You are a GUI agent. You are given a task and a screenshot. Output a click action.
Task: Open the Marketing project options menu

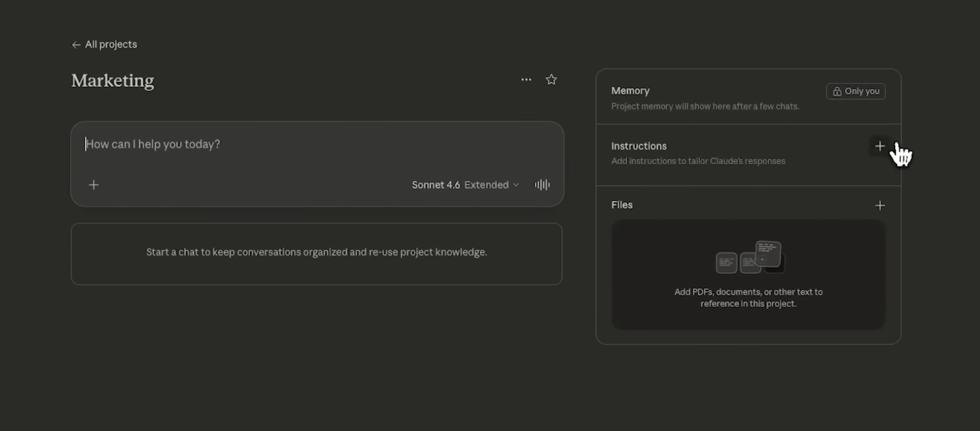(526, 80)
